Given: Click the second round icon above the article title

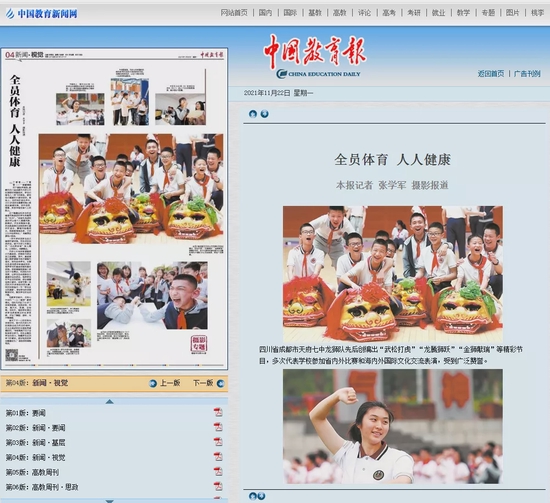Looking at the screenshot, I should coord(264,114).
